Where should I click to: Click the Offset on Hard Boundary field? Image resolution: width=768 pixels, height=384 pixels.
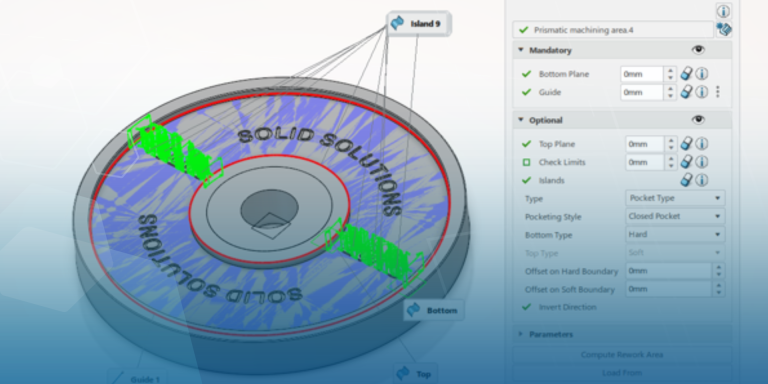(669, 271)
